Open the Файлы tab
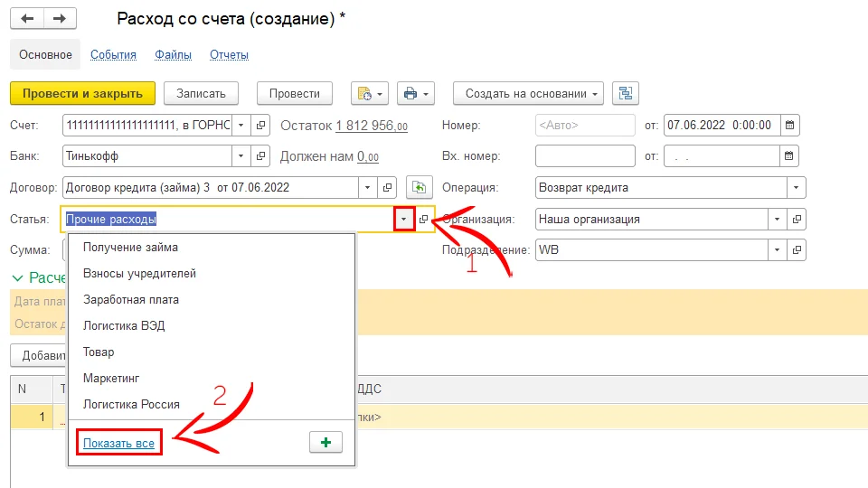This screenshot has height=488, width=868. [x=173, y=55]
